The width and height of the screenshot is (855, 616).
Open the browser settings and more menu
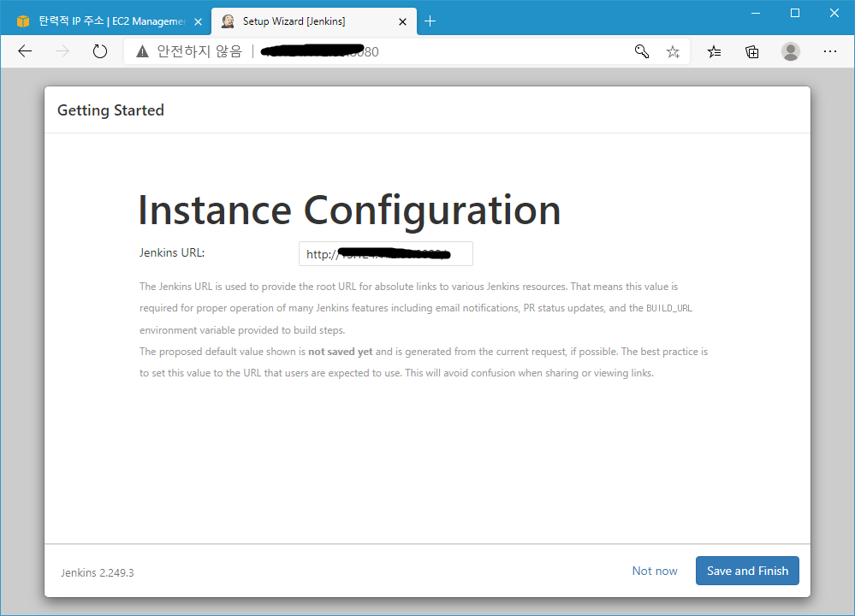click(830, 52)
